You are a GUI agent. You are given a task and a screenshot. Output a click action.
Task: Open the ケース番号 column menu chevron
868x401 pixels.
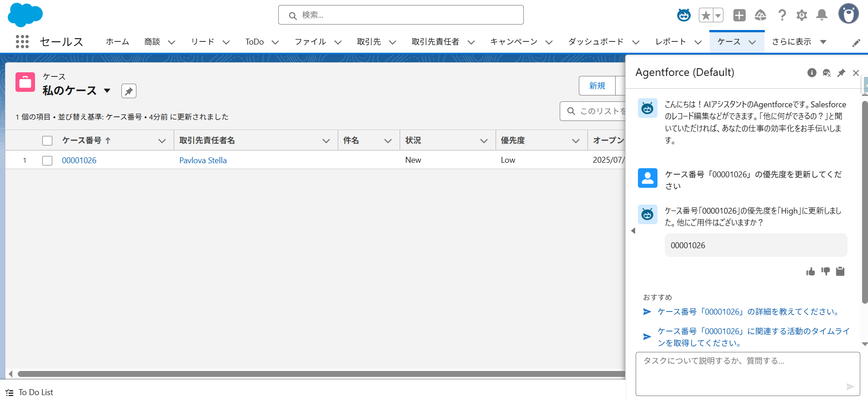[x=162, y=141]
